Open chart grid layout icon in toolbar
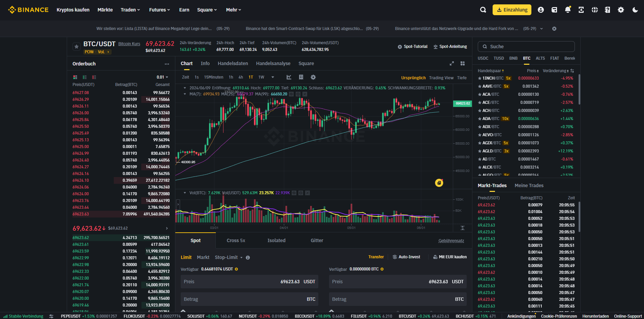 coord(301,77)
